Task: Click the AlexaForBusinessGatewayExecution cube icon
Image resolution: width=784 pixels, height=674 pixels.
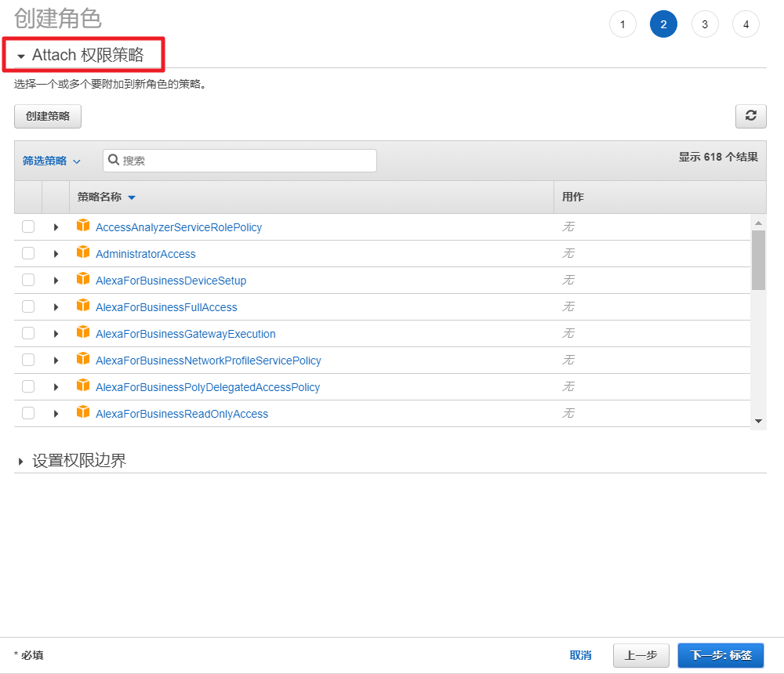Action: [x=83, y=333]
